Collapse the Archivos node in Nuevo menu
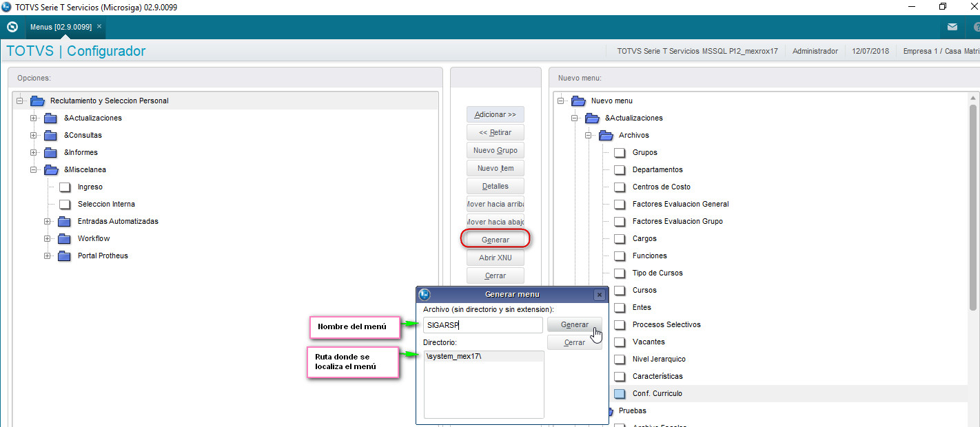 pos(589,135)
